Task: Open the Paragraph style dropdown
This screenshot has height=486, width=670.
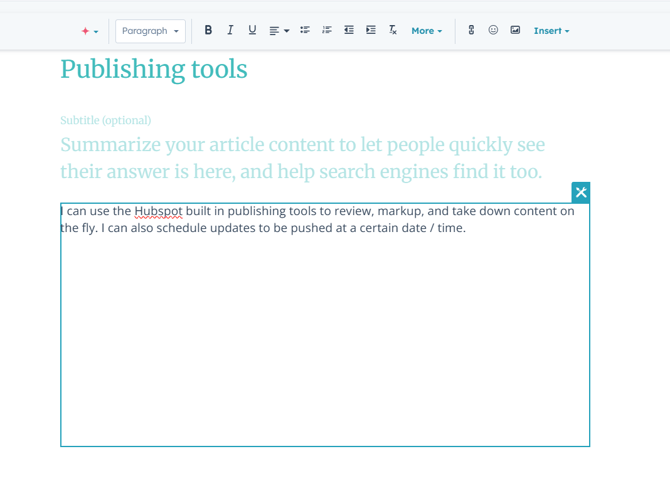Action: click(150, 31)
